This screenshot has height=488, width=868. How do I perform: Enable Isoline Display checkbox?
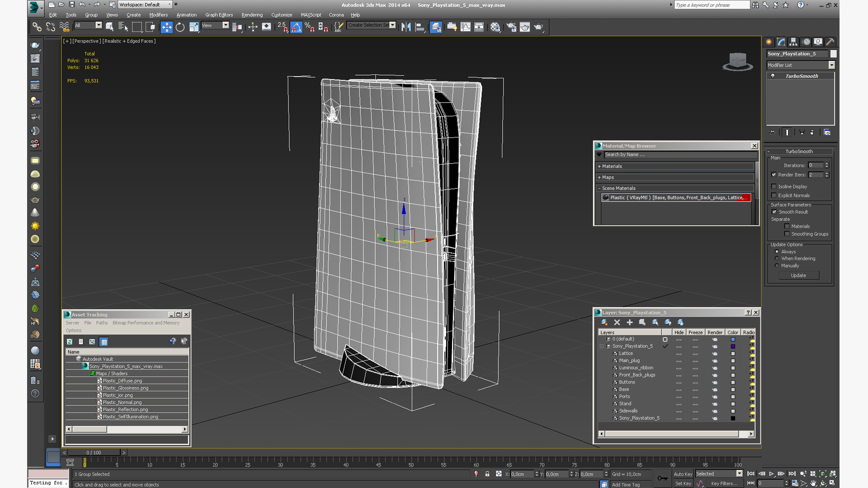774,187
